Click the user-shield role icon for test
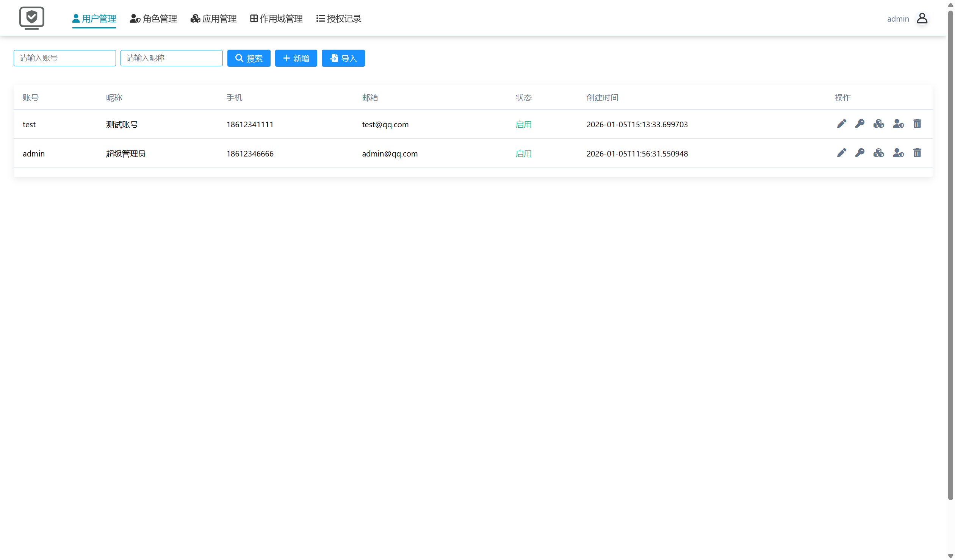The image size is (955, 560). (898, 124)
